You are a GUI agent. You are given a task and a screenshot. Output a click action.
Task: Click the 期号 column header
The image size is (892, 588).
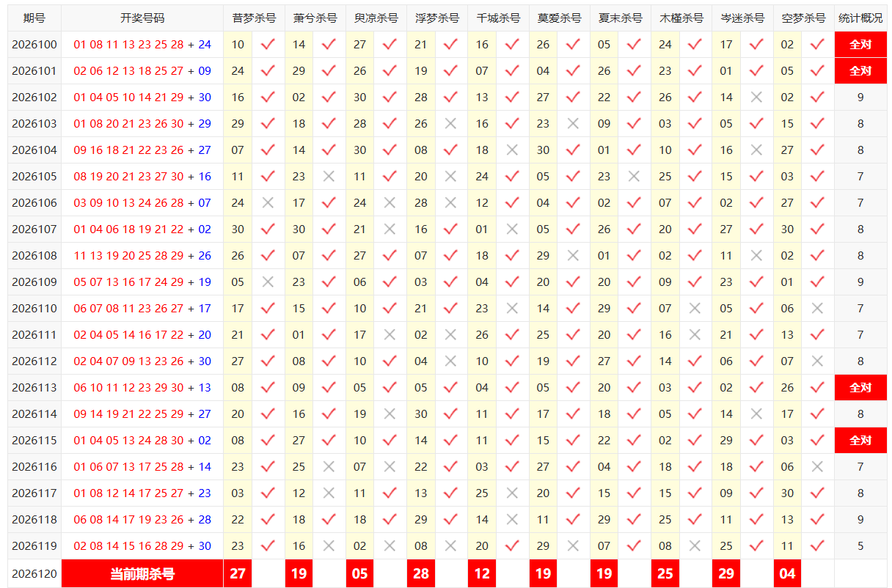[x=34, y=18]
